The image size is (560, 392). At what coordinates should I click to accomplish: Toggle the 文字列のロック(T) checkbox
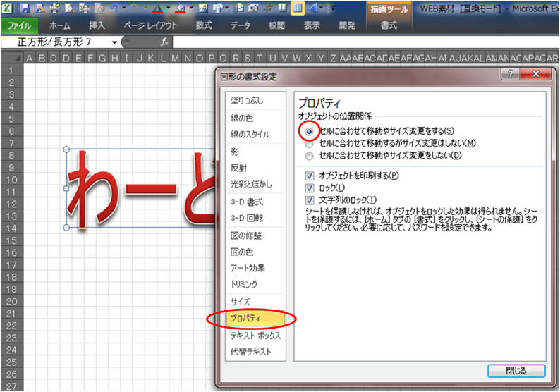click(310, 200)
